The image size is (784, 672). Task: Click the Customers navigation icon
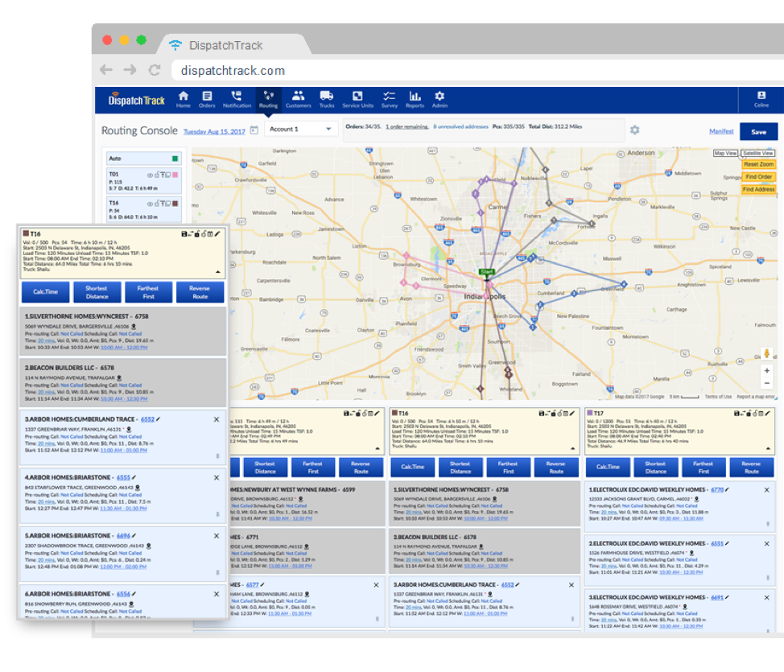[x=299, y=97]
